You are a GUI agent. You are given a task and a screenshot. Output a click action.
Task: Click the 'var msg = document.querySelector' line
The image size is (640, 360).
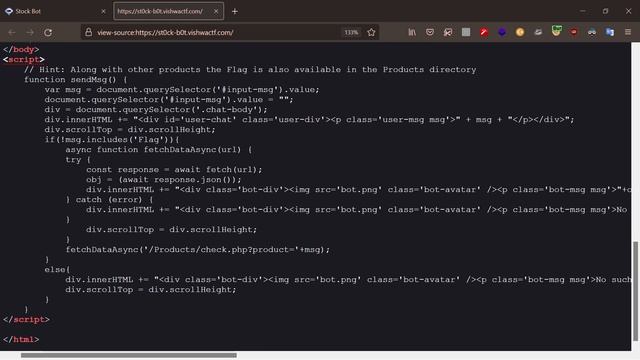pos(182,89)
